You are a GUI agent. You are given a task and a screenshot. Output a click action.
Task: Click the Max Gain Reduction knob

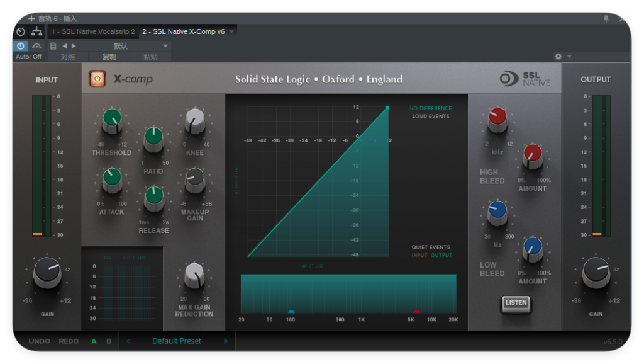tap(194, 275)
